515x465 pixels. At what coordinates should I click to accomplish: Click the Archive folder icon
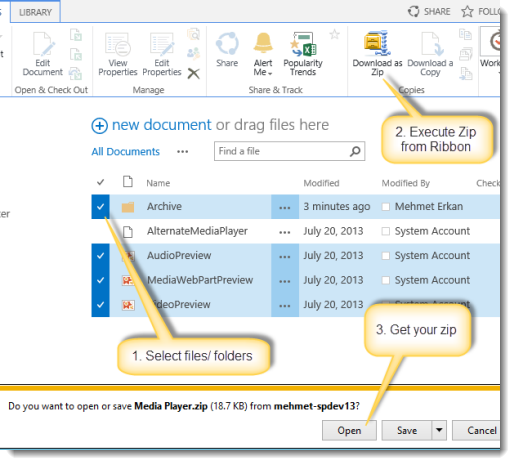pos(128,207)
